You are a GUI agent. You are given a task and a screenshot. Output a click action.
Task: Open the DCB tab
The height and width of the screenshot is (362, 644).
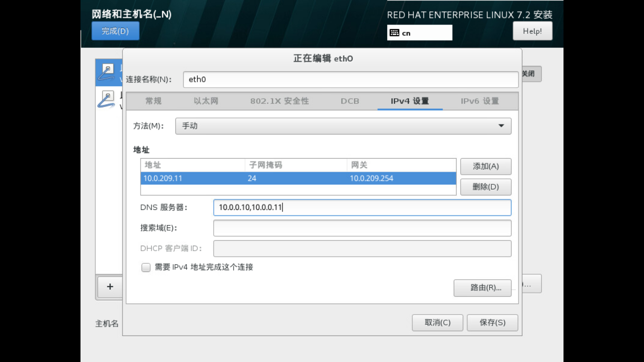coord(350,101)
